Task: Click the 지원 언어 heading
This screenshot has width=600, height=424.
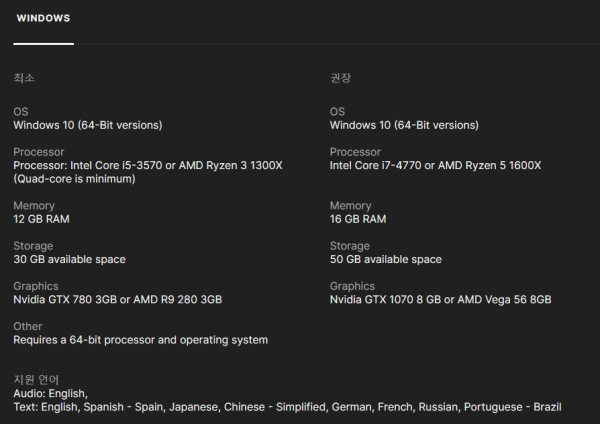Action: point(36,380)
